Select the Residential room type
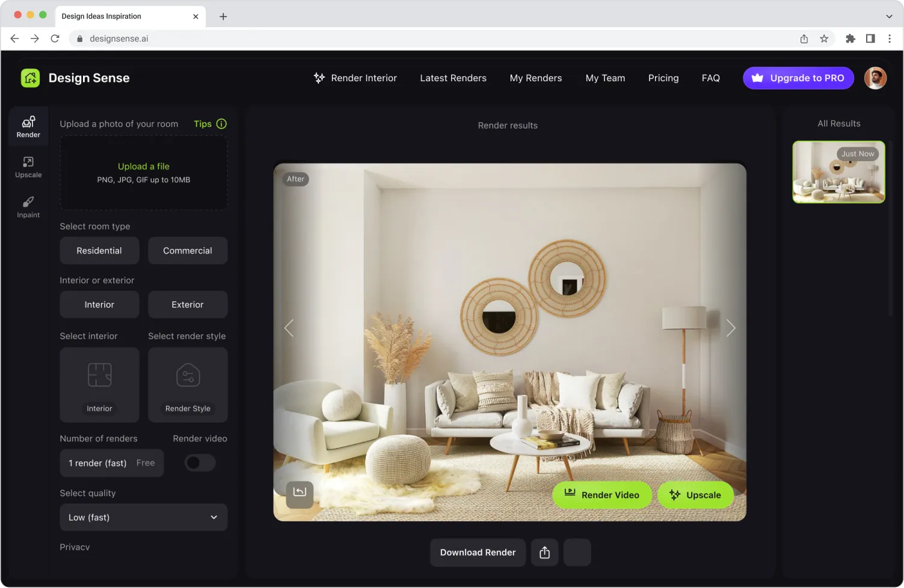Image resolution: width=904 pixels, height=588 pixels. tap(99, 251)
